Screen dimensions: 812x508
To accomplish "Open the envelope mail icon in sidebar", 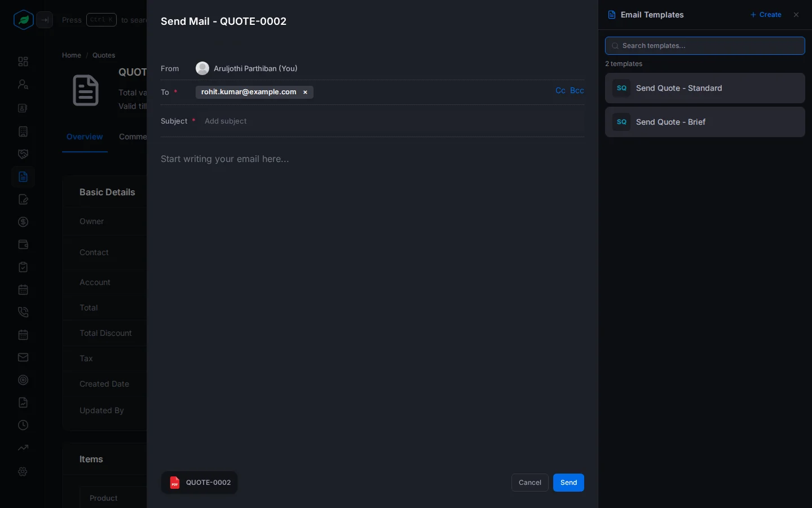I will (x=23, y=357).
